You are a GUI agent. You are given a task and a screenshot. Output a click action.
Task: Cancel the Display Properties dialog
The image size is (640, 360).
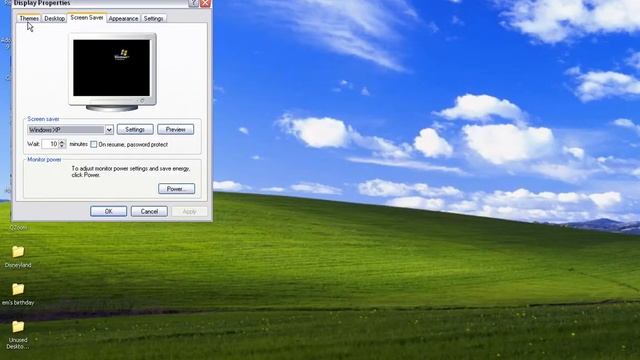pos(149,211)
